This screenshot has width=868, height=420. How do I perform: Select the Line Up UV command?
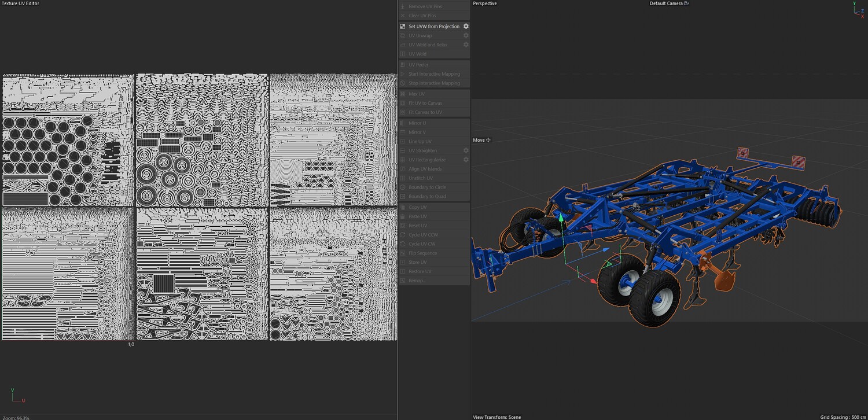(x=420, y=142)
